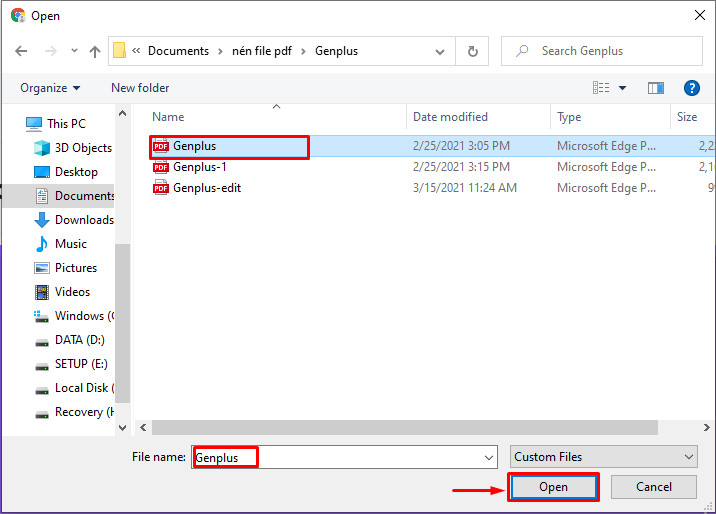716x514 pixels.
Task: Click the Open button
Action: click(553, 487)
